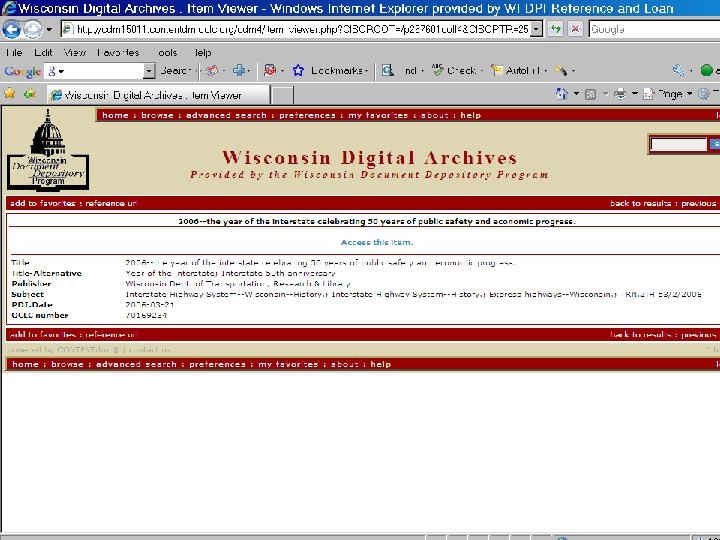Click the AutoFill icon on Google toolbar
Image resolution: width=720 pixels, height=540 pixels.
coord(496,70)
